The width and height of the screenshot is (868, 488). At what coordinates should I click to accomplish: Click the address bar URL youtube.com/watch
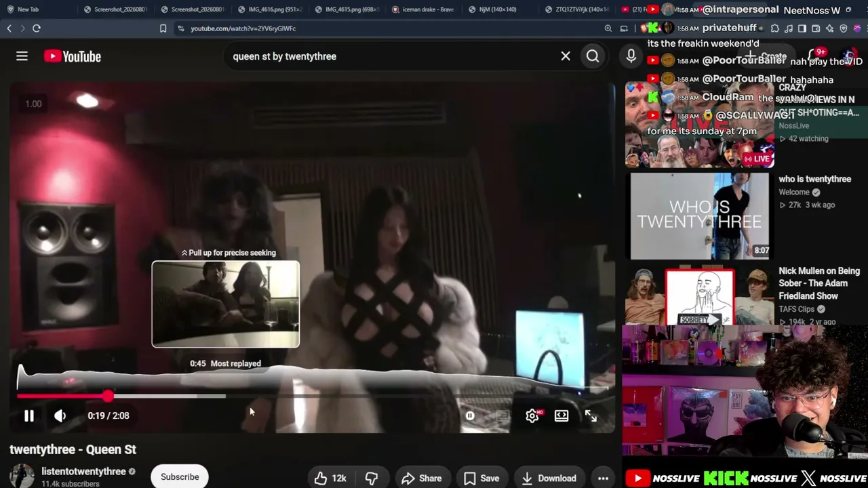(x=243, y=28)
